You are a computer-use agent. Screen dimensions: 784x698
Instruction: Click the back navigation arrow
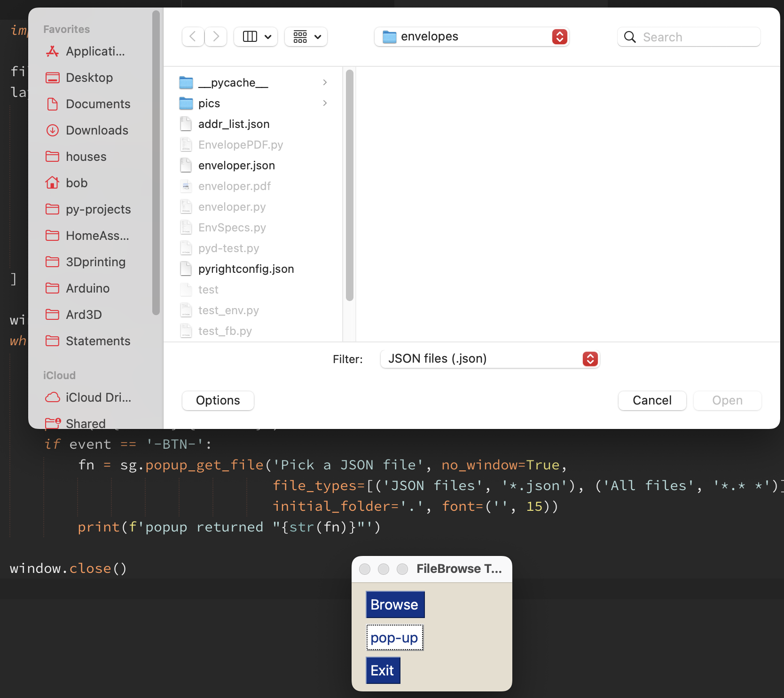(193, 36)
